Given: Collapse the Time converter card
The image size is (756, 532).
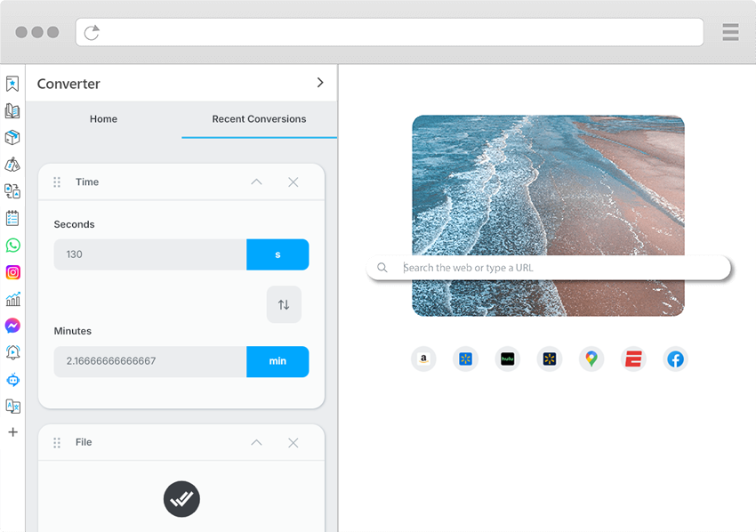Looking at the screenshot, I should (x=256, y=181).
